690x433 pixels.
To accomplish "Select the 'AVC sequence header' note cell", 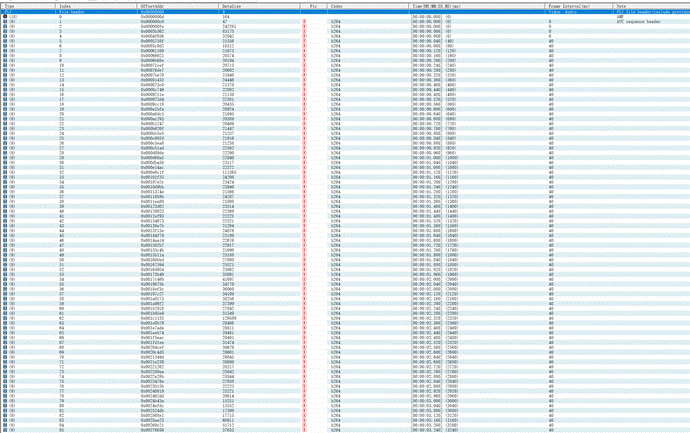I will tap(639, 22).
